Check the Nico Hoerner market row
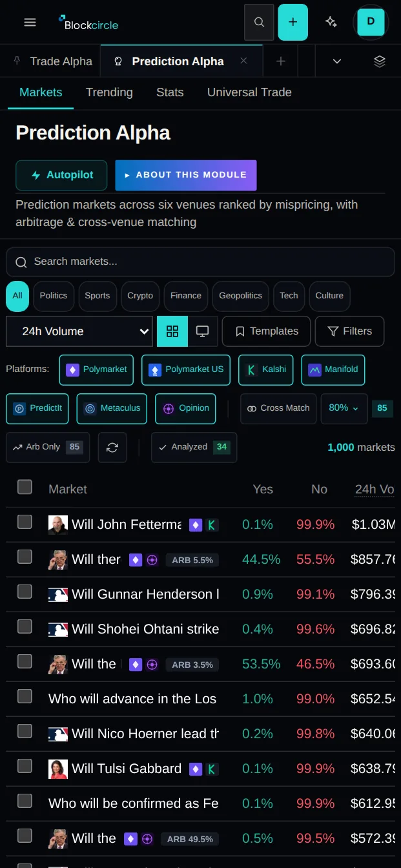 pyautogui.click(x=25, y=731)
